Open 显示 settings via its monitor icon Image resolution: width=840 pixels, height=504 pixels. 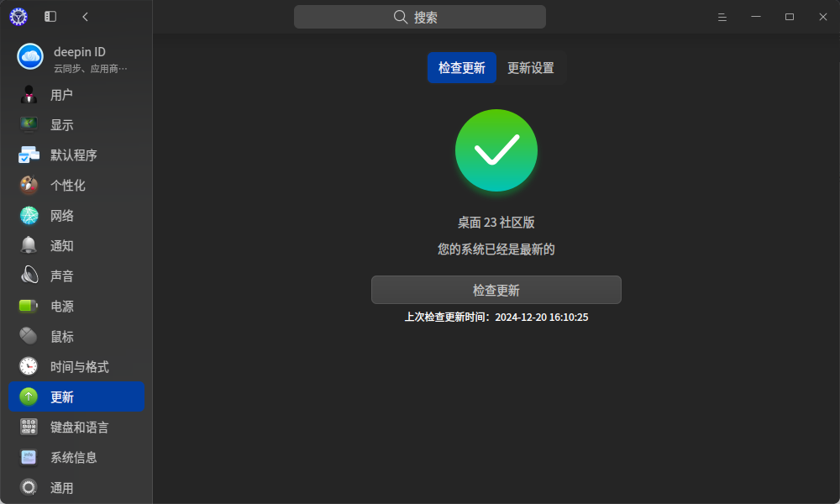coord(29,125)
